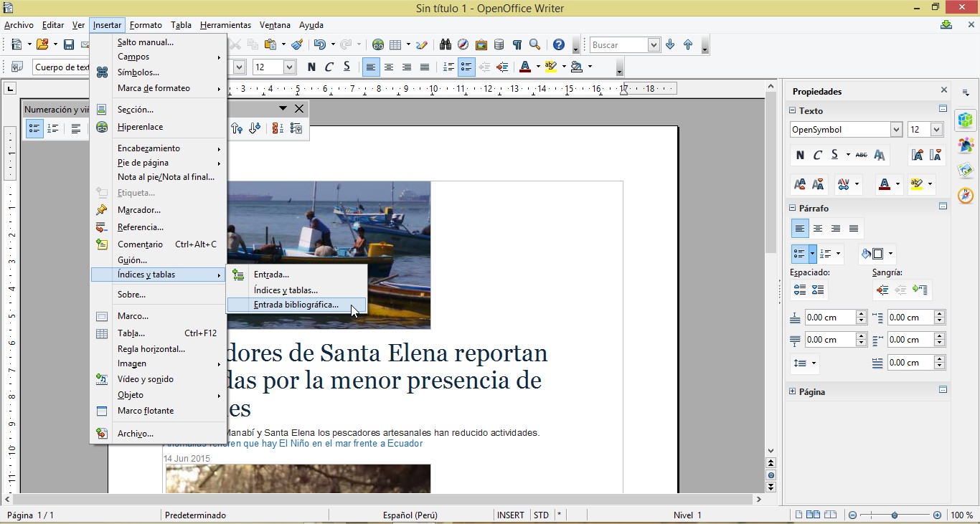
Task: Click the zoom slider handle in status bar
Action: (x=895, y=515)
